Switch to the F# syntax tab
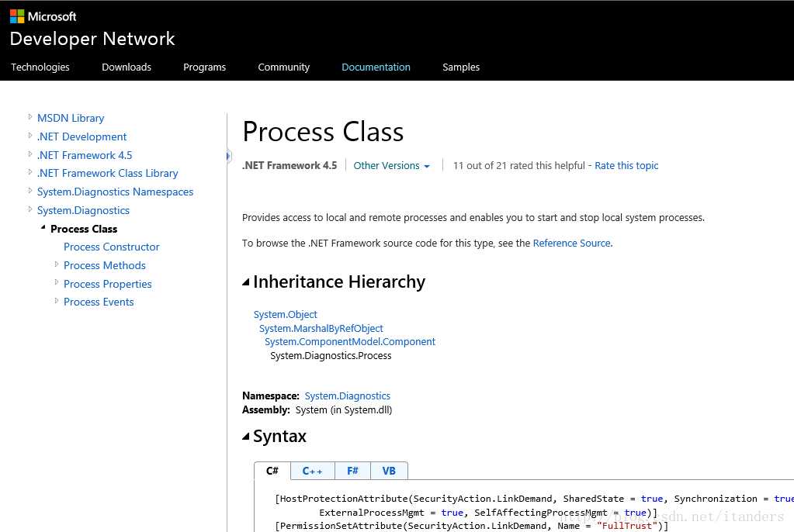Viewport: 794px width, 532px height. click(352, 471)
